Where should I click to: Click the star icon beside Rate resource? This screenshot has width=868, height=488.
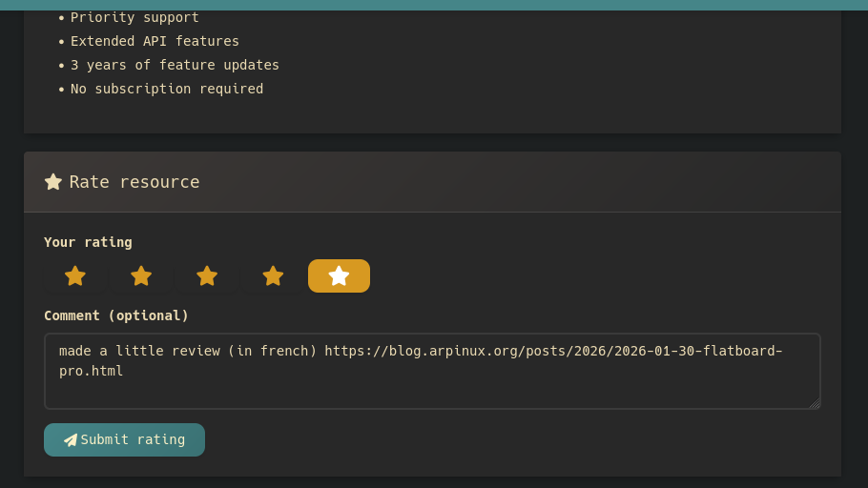53,182
